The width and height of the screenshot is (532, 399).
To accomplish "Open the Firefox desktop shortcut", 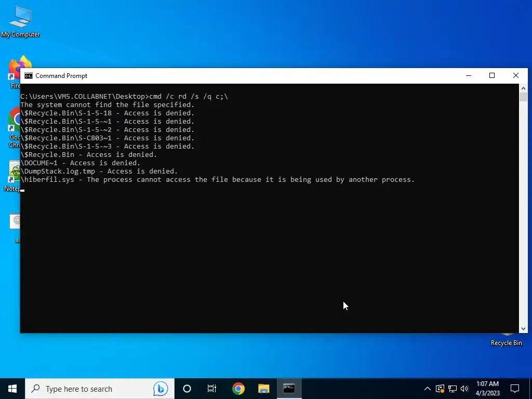I will click(14, 72).
